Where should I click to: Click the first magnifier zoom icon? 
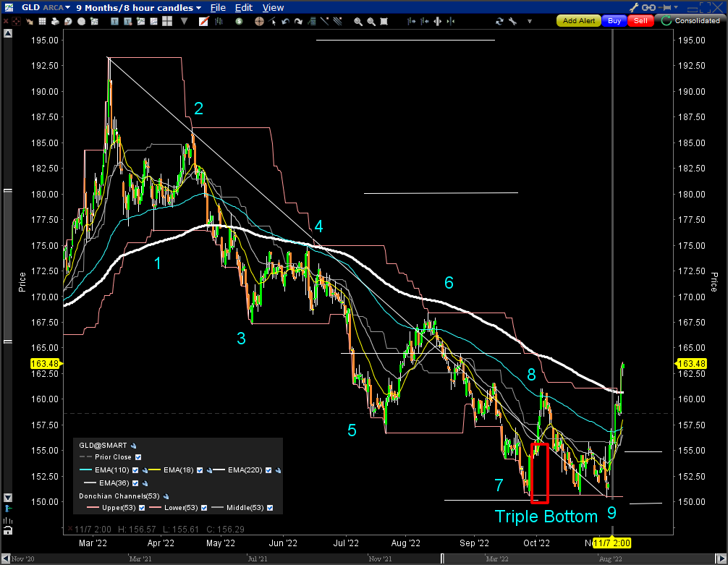[358, 22]
